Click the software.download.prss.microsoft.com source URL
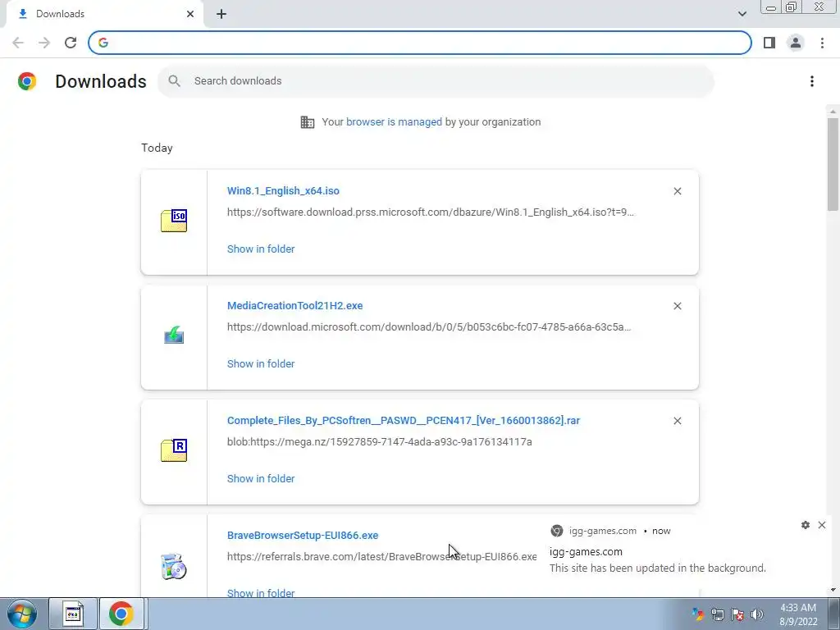The width and height of the screenshot is (840, 630). [x=431, y=212]
